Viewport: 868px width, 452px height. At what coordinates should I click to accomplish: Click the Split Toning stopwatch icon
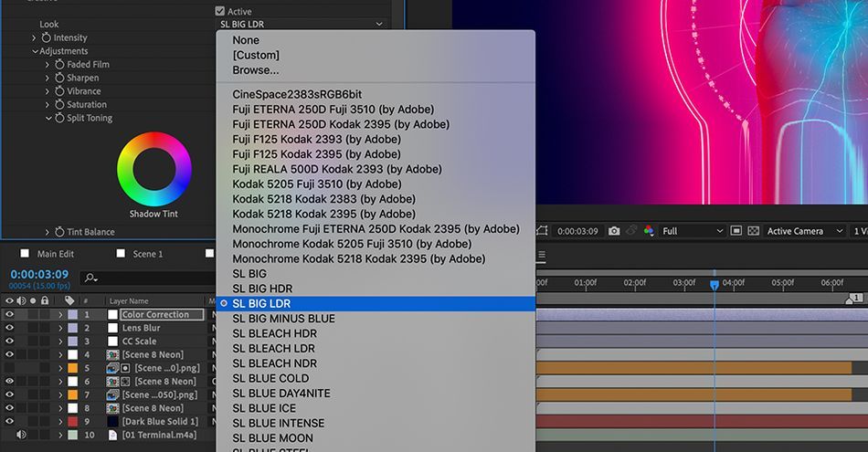pos(59,117)
